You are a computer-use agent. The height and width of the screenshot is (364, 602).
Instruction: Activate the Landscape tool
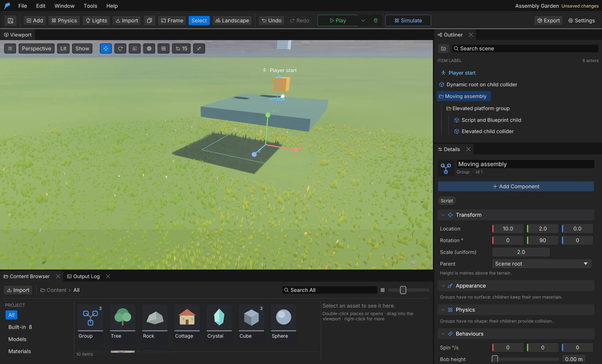232,20
